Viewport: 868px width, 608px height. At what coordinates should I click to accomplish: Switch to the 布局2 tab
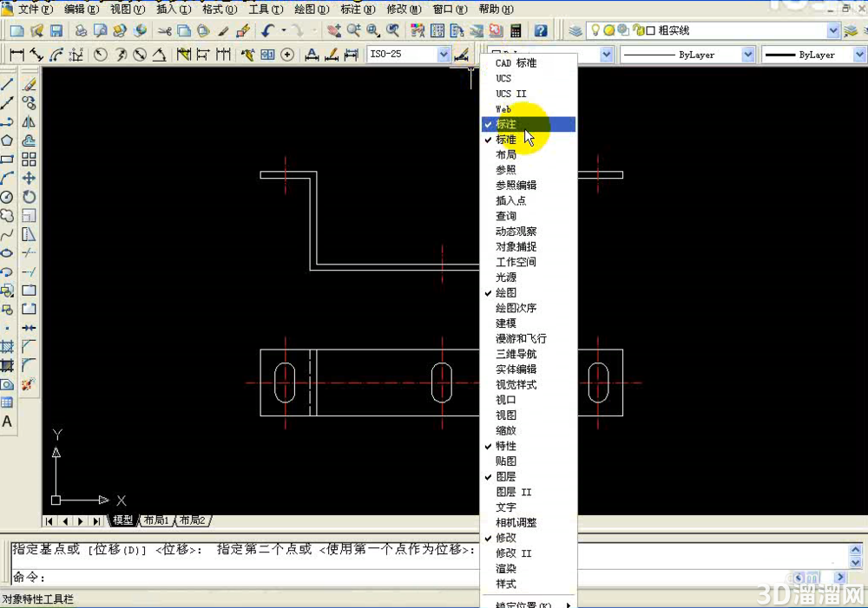pyautogui.click(x=192, y=520)
